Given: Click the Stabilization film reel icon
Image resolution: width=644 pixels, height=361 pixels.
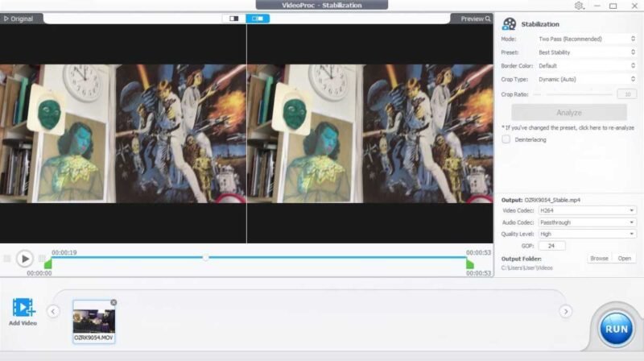Looking at the screenshot, I should point(510,24).
